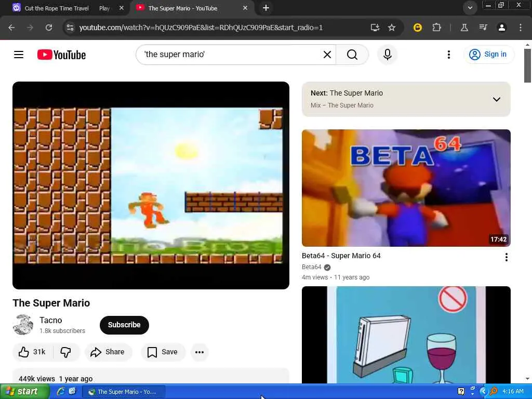View site information icon in address bar
The height and width of the screenshot is (399, 532).
click(70, 28)
